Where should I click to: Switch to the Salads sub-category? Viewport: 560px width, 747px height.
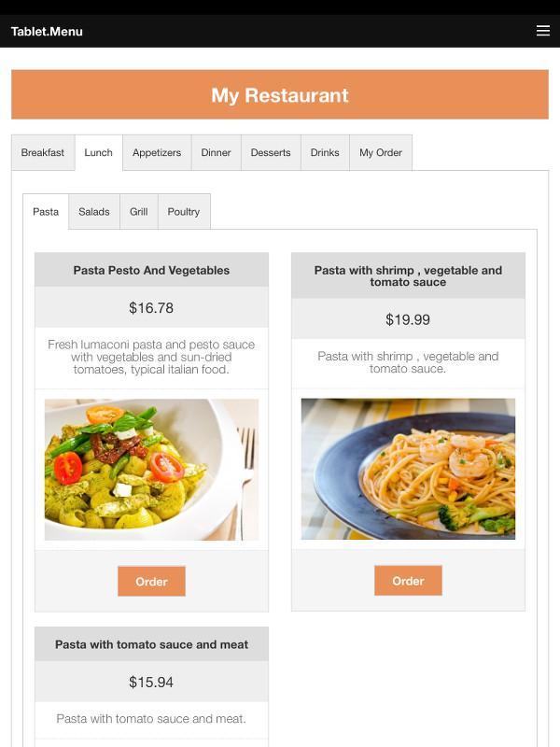point(94,212)
